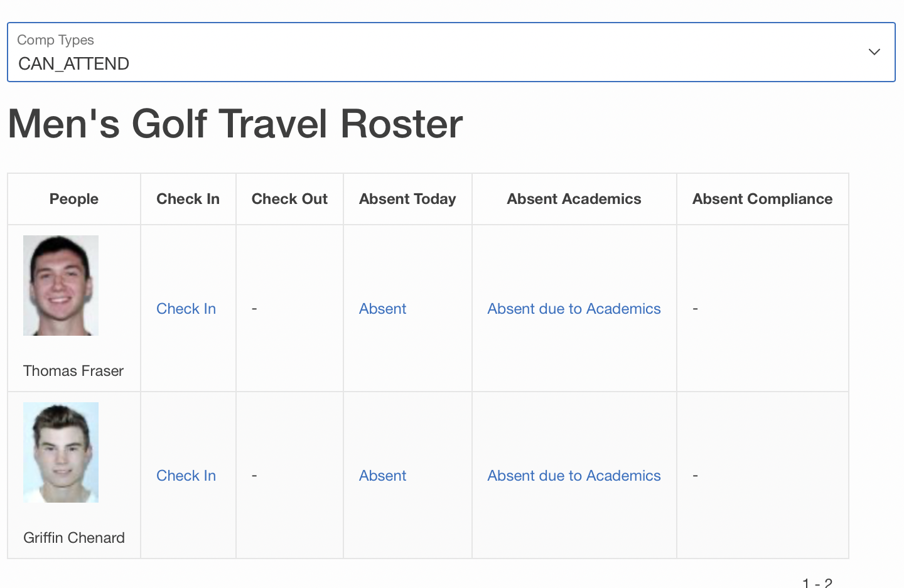The image size is (904, 588).
Task: Sort by the Check In column header
Action: coord(188,199)
